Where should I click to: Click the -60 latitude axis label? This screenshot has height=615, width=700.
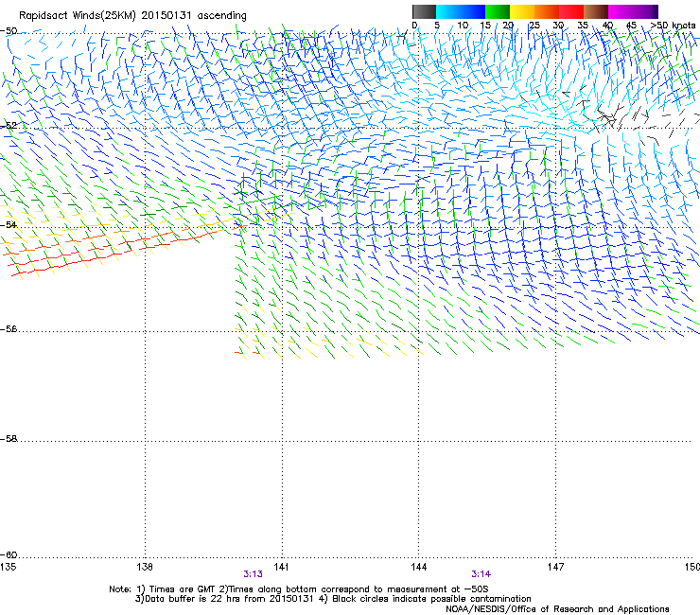[x=9, y=554]
